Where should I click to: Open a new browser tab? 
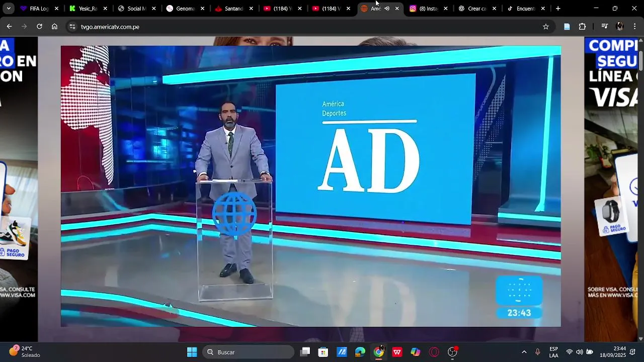(558, 9)
